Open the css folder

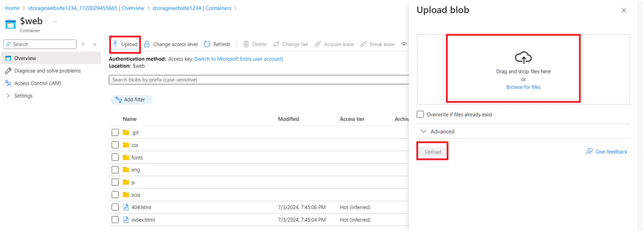135,145
